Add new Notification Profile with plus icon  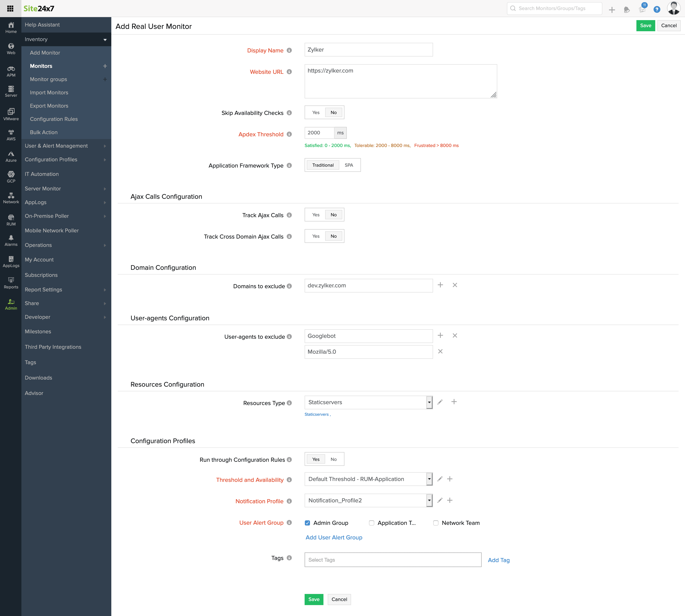(x=450, y=500)
